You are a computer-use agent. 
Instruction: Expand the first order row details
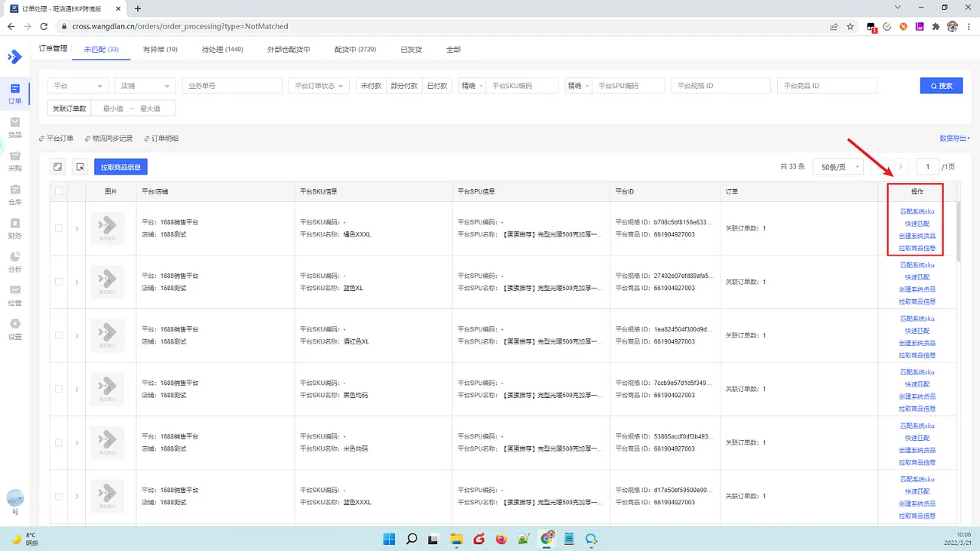[x=77, y=227]
